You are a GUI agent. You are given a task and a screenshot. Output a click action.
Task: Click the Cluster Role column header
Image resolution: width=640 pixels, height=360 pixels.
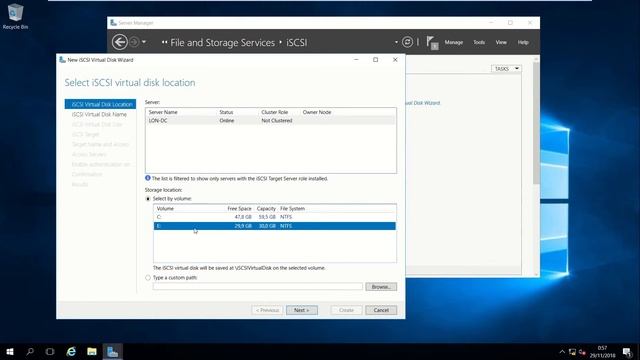pyautogui.click(x=275, y=112)
